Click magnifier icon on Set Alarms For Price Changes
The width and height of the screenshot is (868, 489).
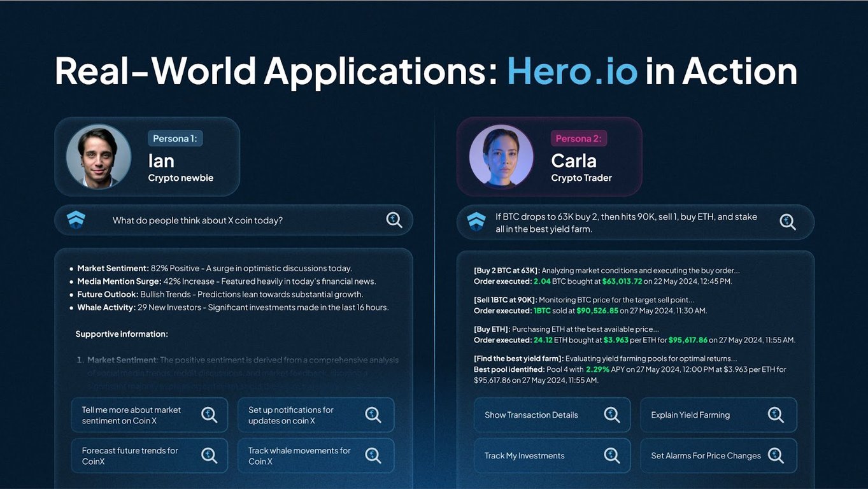coord(776,455)
